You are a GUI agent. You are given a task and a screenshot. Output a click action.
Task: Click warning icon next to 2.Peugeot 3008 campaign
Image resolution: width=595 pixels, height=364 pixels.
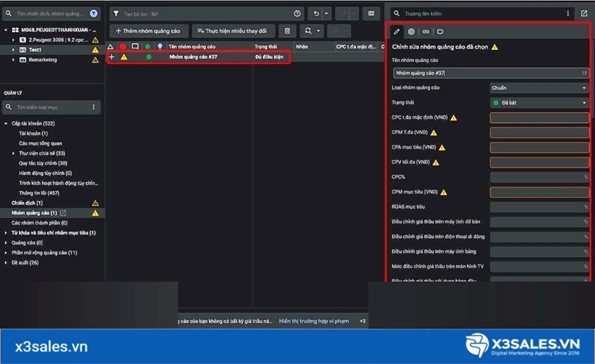coord(95,40)
